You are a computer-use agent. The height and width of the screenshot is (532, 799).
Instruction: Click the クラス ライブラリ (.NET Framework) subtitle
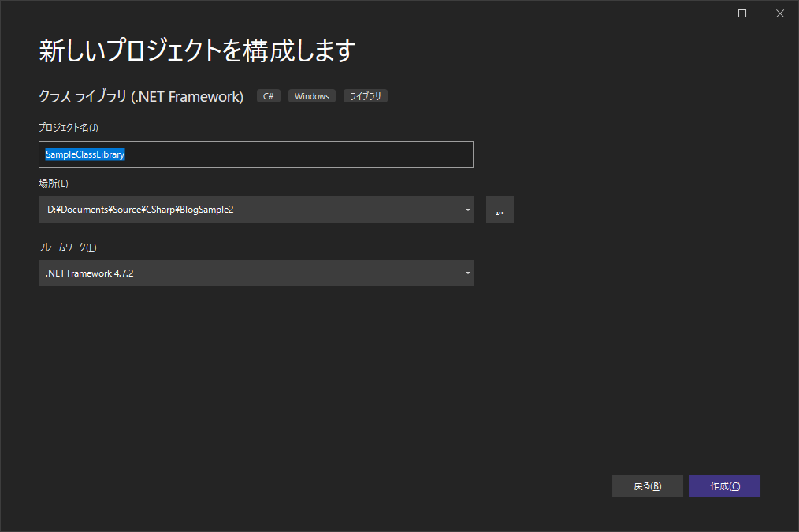141,96
